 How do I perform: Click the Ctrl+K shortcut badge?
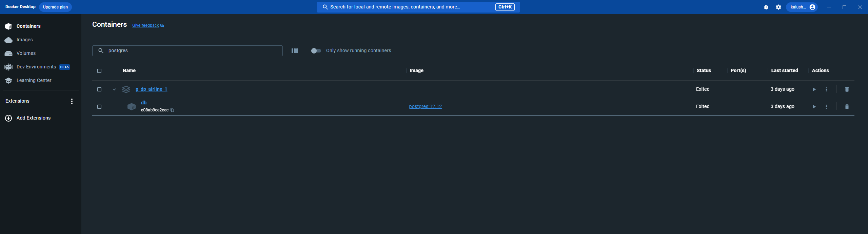[505, 7]
